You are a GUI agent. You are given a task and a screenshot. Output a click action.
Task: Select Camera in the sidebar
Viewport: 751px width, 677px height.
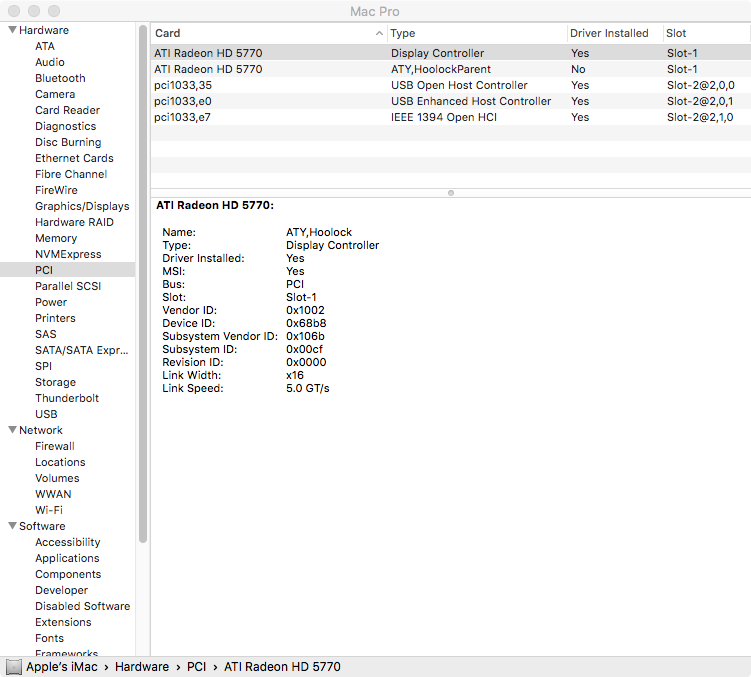pos(55,94)
